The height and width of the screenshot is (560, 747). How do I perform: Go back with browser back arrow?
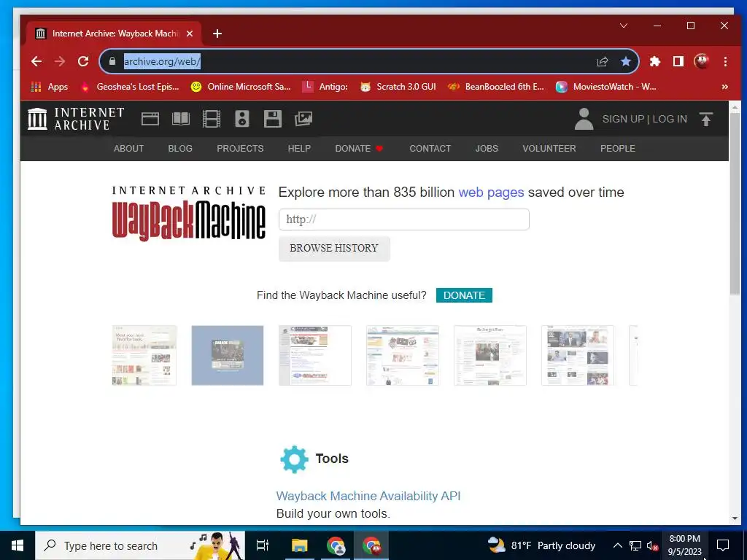pos(36,61)
